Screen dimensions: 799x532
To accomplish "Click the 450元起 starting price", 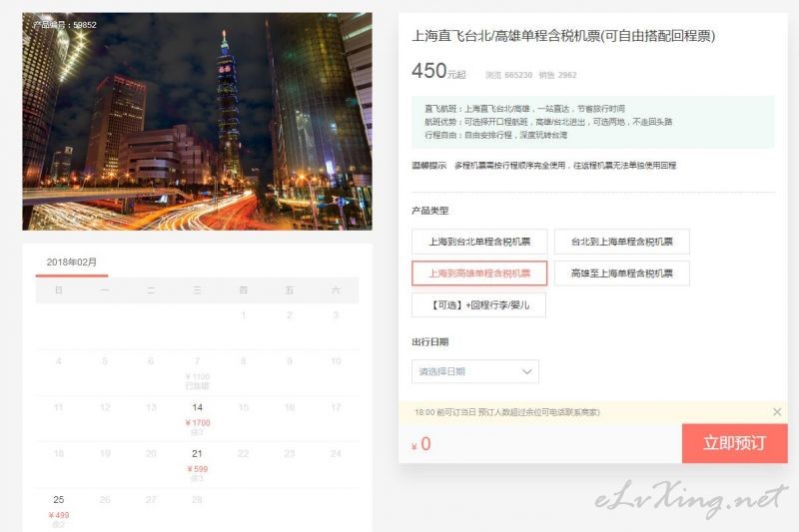I will pos(438,71).
